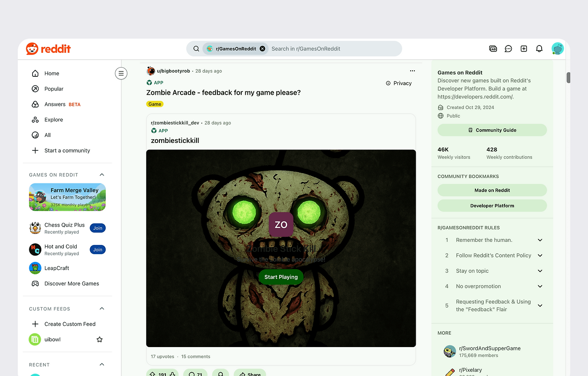The image size is (588, 376).
Task: Open the r/zombiestickkill_dev crosspost link
Action: point(175,123)
